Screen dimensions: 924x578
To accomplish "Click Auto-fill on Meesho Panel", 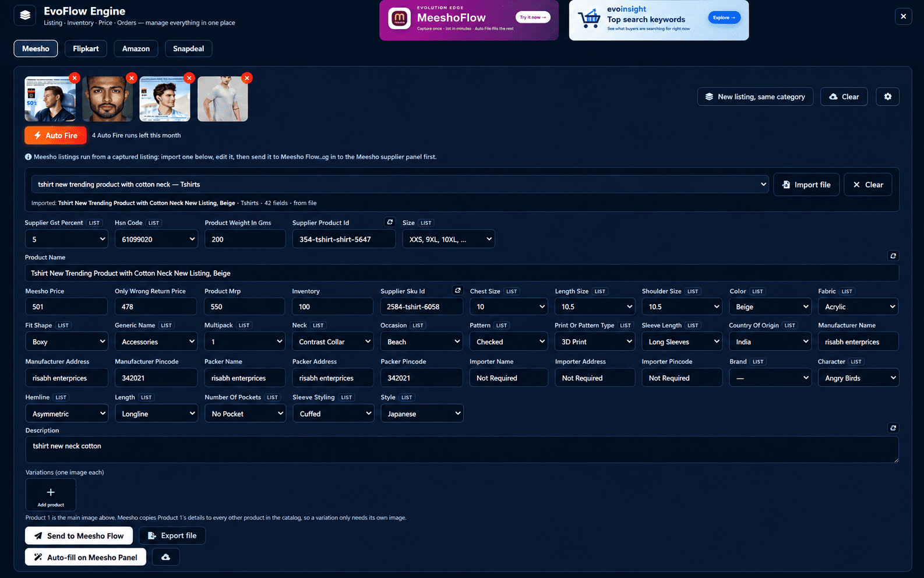I will [86, 557].
